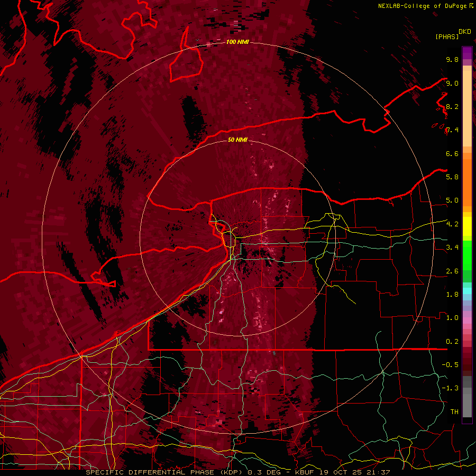
Task: Click the yellow segment of the color bar
Action: click(x=467, y=226)
